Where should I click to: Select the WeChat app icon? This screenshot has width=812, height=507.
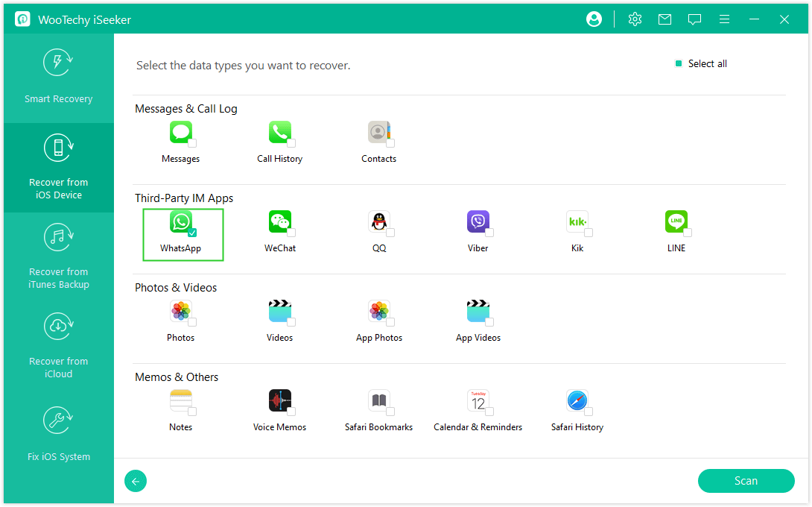click(x=279, y=221)
